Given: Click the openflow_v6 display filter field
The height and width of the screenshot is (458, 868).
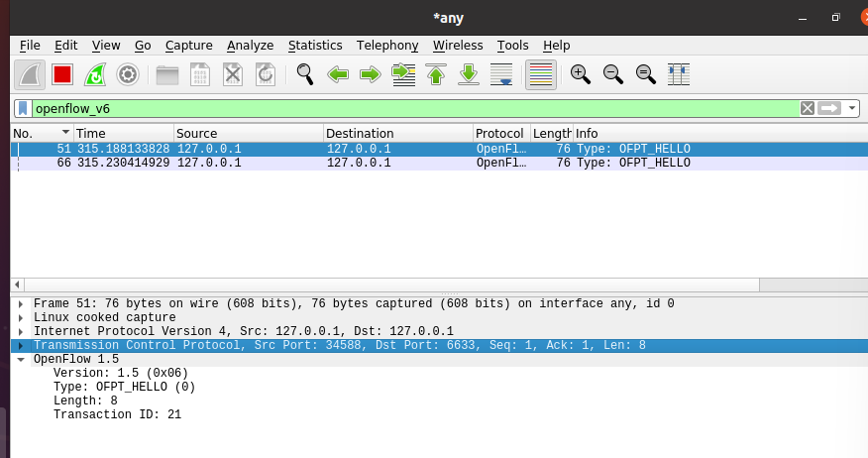Looking at the screenshot, I should click(415, 108).
